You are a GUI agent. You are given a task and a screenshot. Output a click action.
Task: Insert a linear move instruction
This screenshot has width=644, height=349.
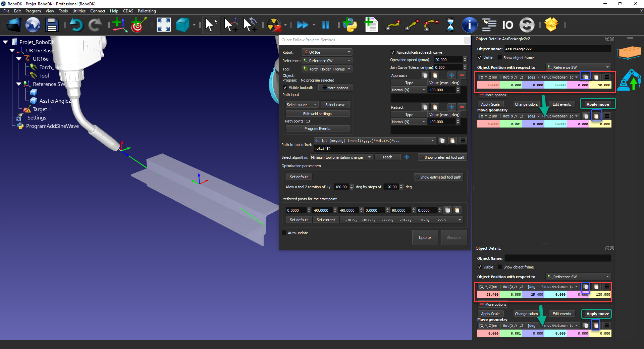coord(412,25)
